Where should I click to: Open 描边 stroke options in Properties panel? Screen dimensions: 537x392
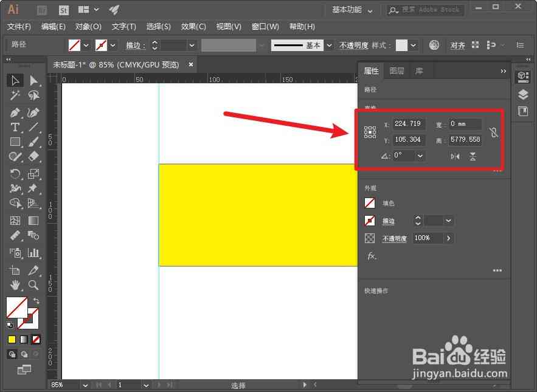pos(389,221)
